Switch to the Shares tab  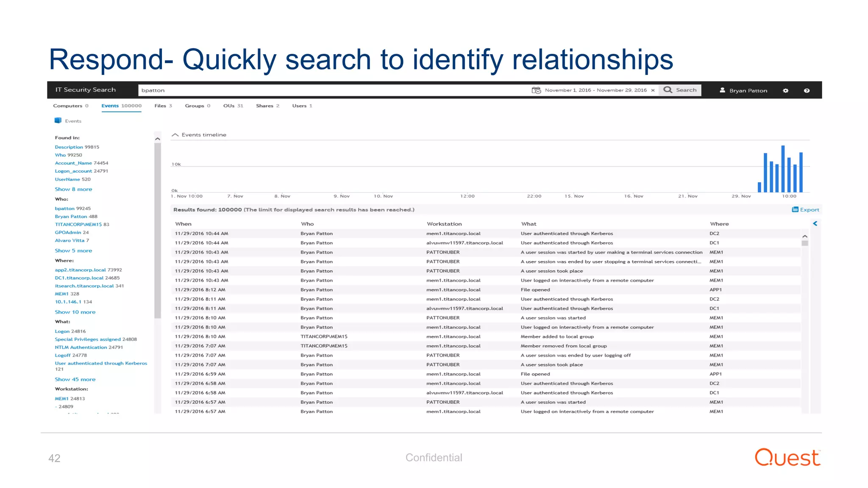[267, 106]
